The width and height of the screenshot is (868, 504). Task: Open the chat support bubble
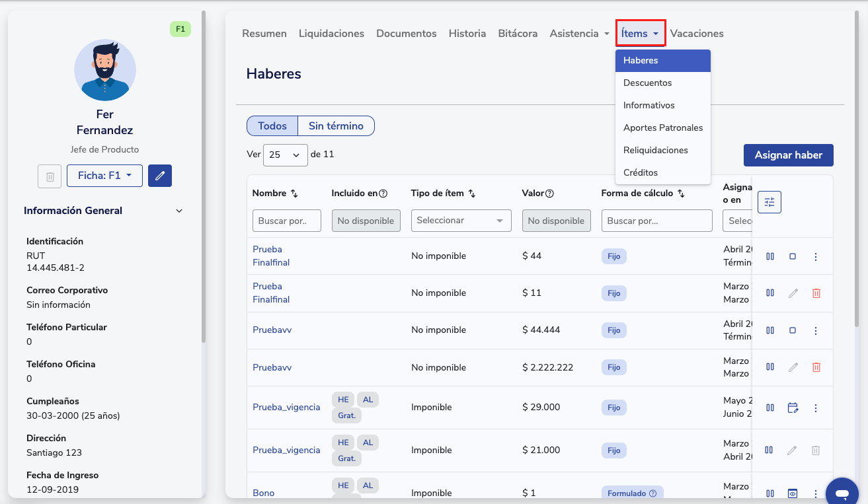coord(842,493)
